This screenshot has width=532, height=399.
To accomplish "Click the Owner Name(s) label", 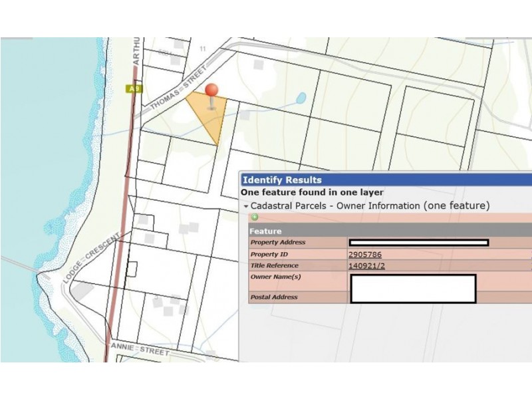I will click(275, 277).
